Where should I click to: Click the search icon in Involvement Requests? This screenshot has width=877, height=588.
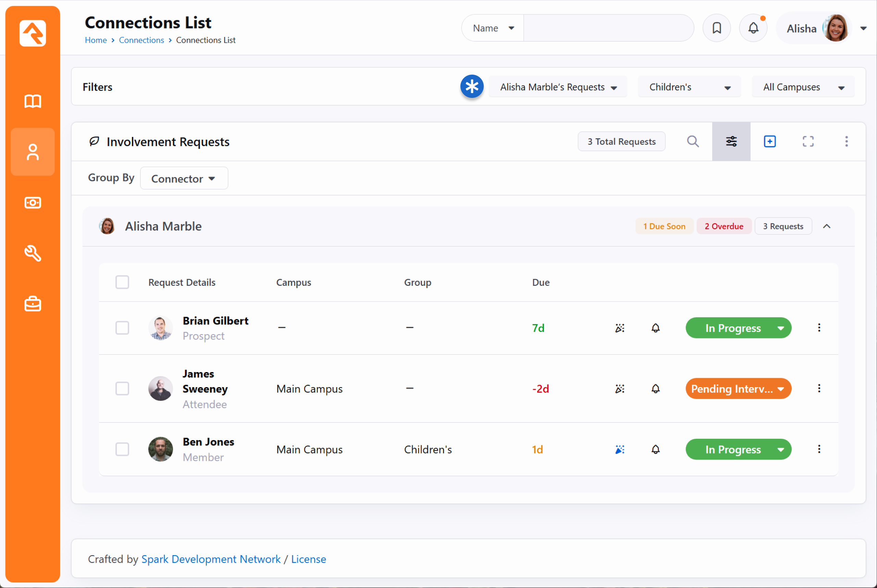pos(692,141)
